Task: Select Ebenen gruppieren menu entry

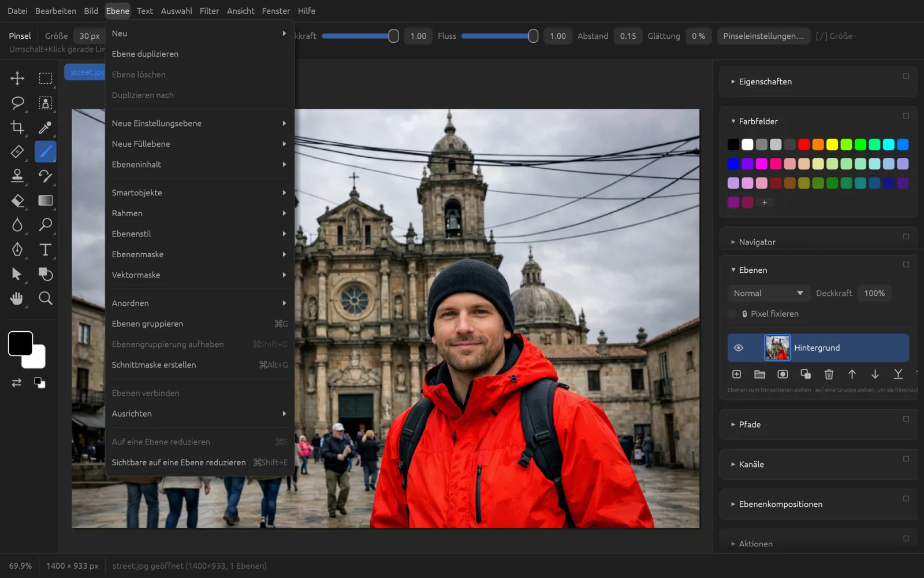Action: coord(200,324)
